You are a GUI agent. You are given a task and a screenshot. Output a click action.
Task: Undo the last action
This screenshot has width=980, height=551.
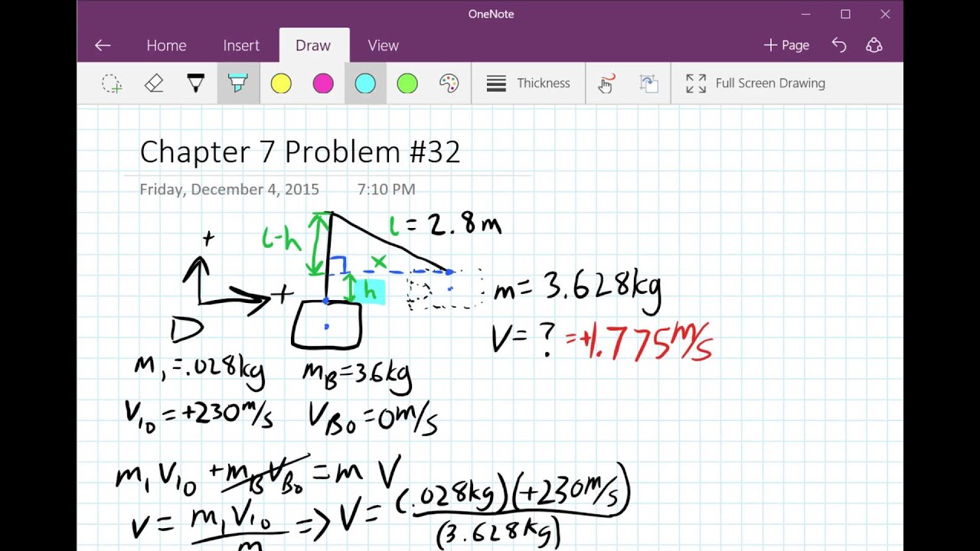tap(839, 45)
